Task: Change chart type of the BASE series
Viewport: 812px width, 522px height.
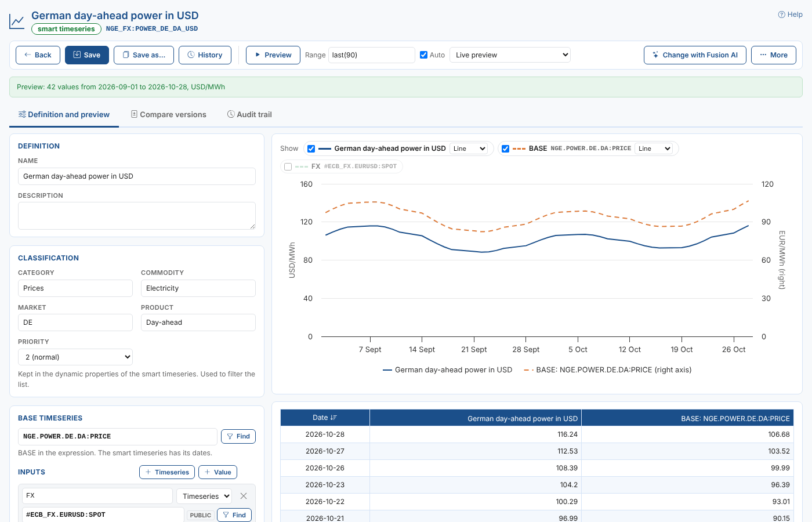Action: coord(654,148)
